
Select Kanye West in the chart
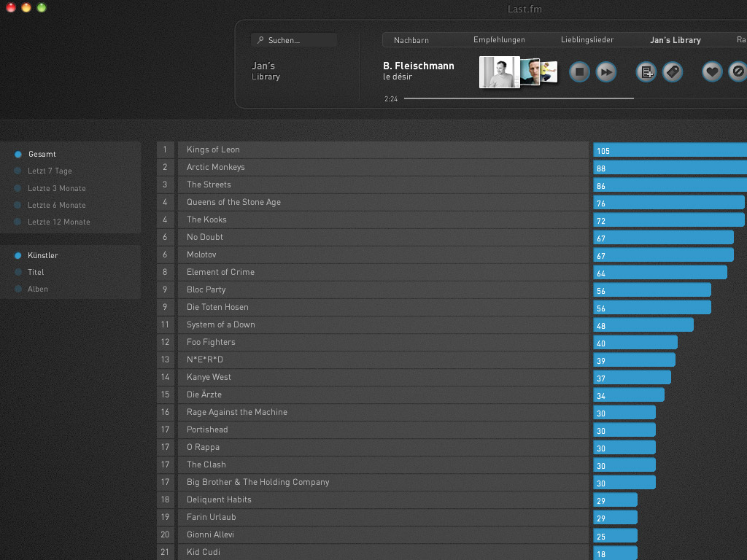pyautogui.click(x=383, y=377)
